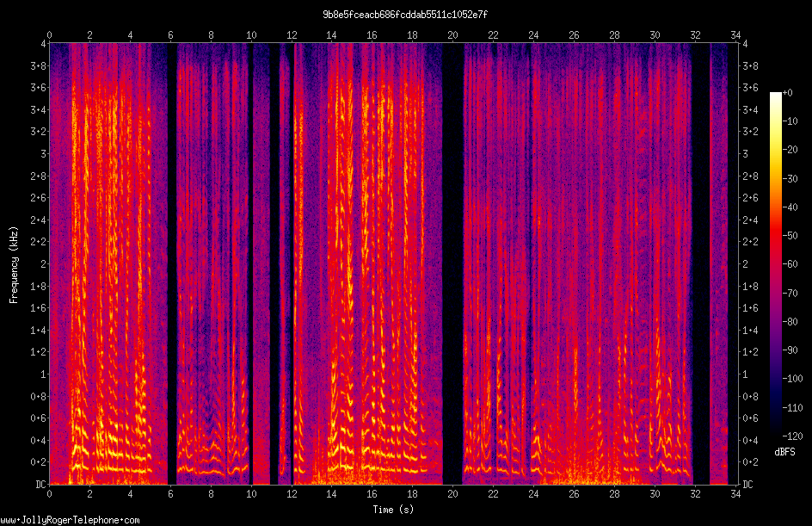Viewport: 812px width, 526px height.
Task: Click the '3·8' tick on the left frequency axis
Action: [x=39, y=65]
